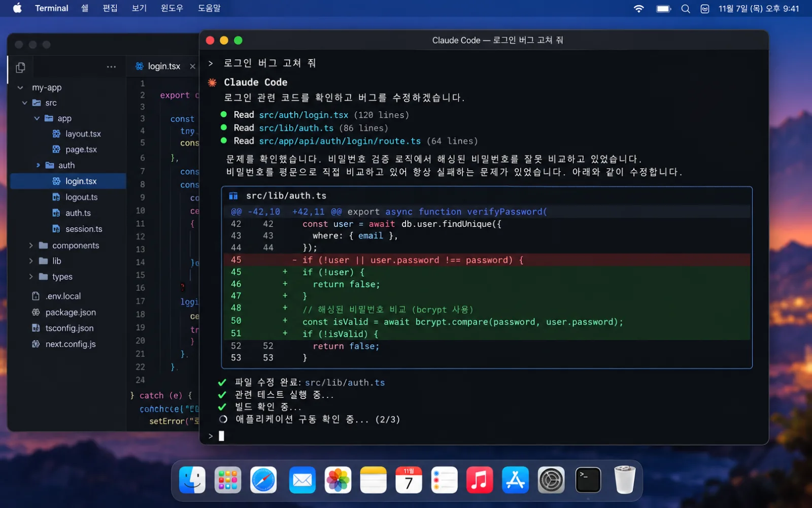Open the 편집 menu
The image size is (812, 508).
pos(110,8)
